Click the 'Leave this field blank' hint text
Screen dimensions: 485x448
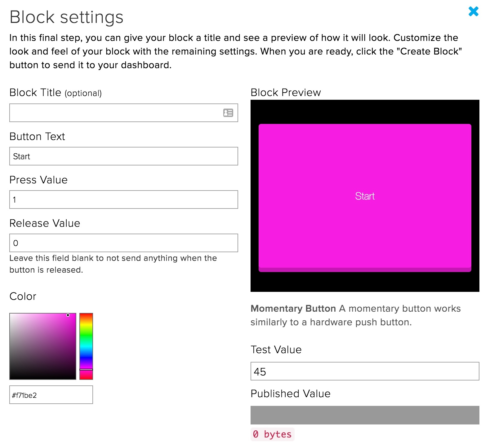(113, 264)
